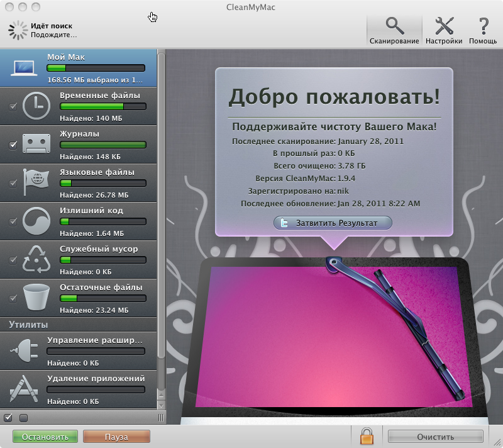This screenshot has height=448, width=503.
Task: Click the Пауза button
Action: (116, 437)
